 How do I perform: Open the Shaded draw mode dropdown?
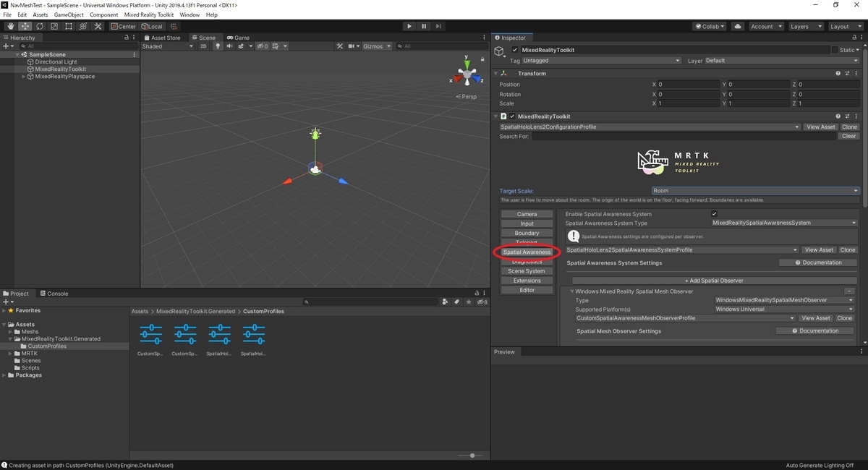point(168,46)
